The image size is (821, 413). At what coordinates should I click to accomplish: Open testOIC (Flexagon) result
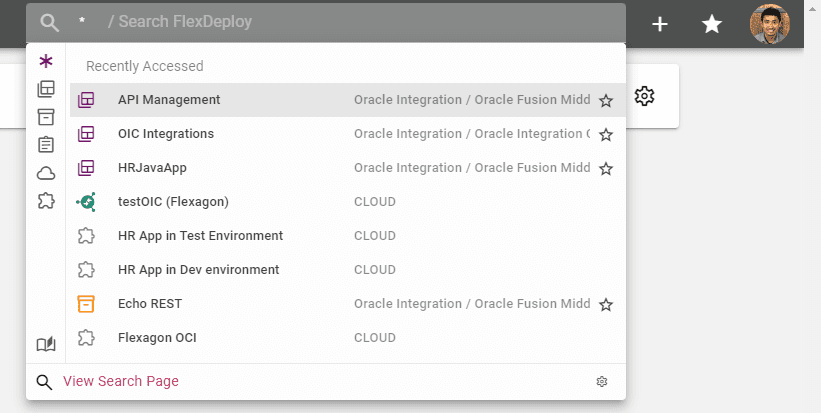348,202
